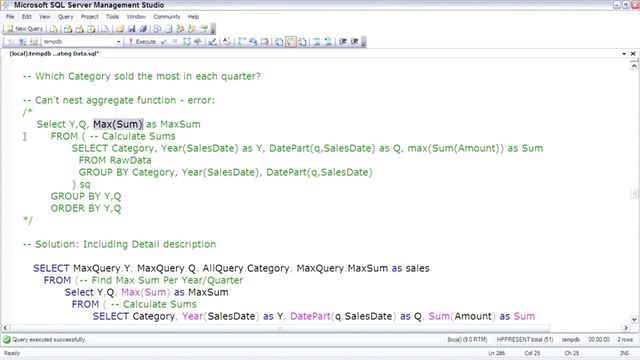Open the Edit menu
640x360 pixels.
pos(27,17)
